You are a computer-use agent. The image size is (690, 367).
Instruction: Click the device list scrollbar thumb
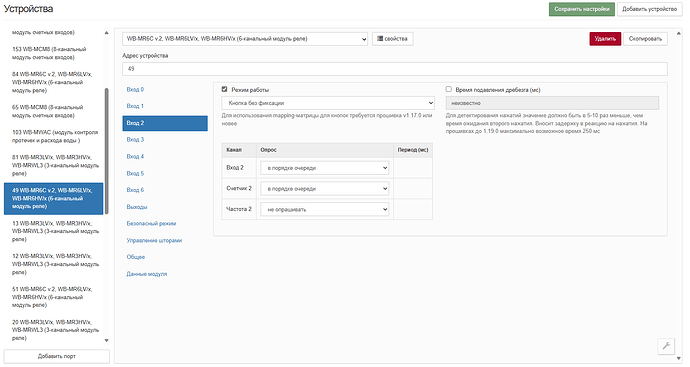(x=106, y=151)
